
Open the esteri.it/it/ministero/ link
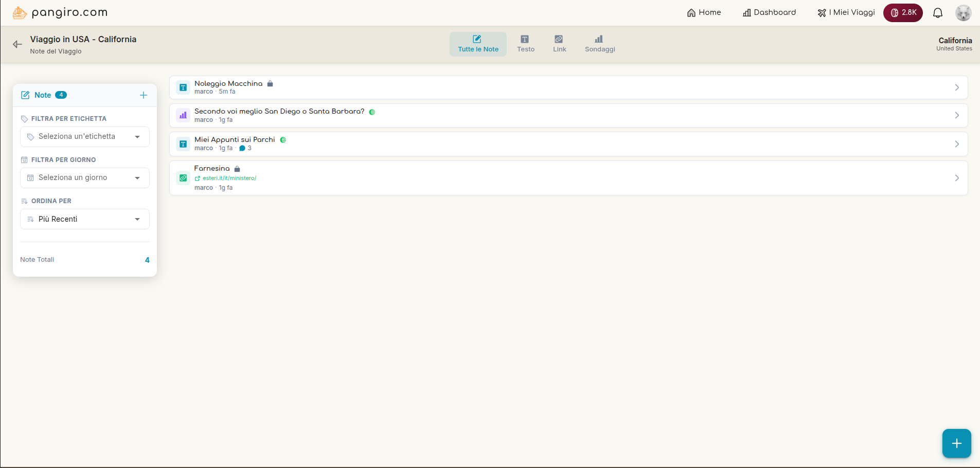[229, 178]
